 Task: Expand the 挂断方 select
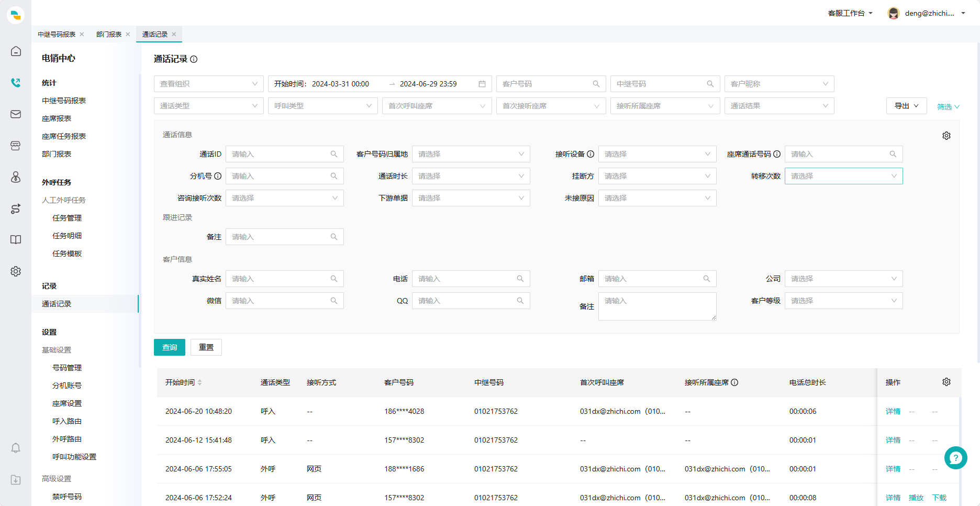pos(658,176)
